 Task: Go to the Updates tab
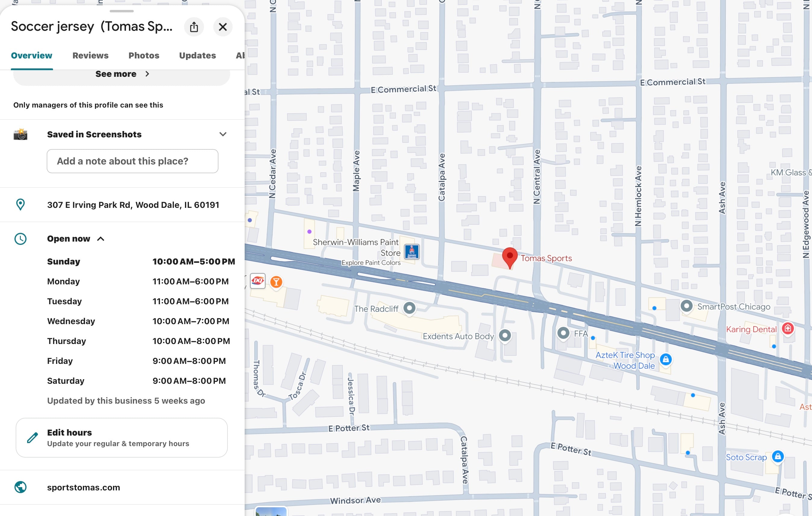(197, 56)
